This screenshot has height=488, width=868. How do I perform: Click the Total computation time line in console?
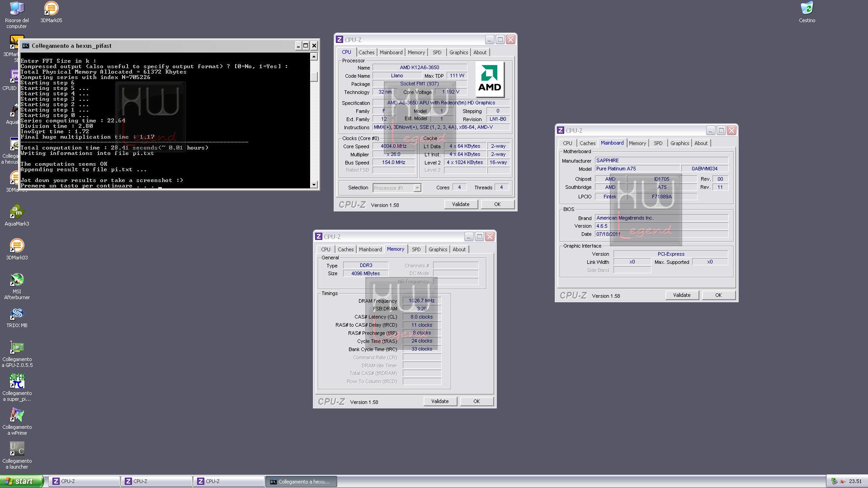tap(114, 148)
